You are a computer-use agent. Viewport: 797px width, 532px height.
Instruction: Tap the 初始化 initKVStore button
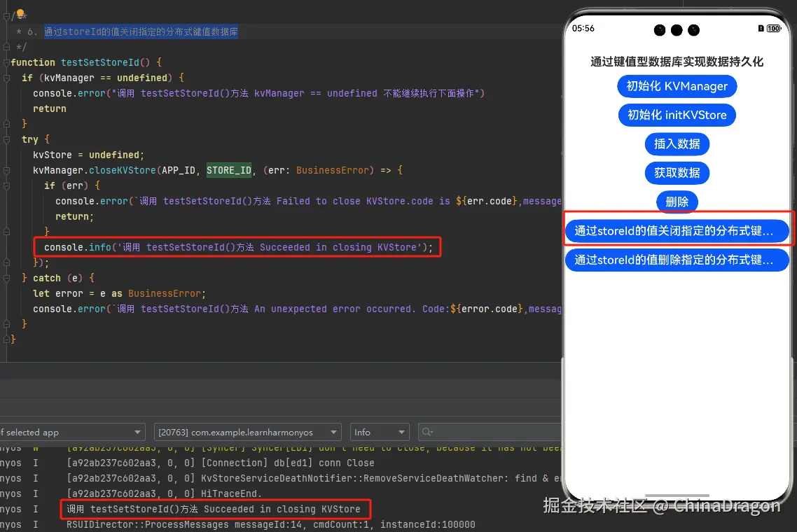(x=677, y=115)
